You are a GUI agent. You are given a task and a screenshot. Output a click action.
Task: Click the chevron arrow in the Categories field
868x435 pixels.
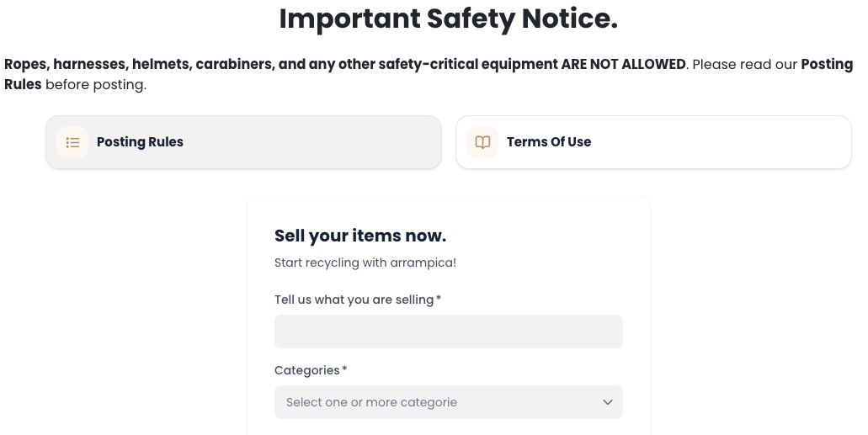click(x=608, y=402)
